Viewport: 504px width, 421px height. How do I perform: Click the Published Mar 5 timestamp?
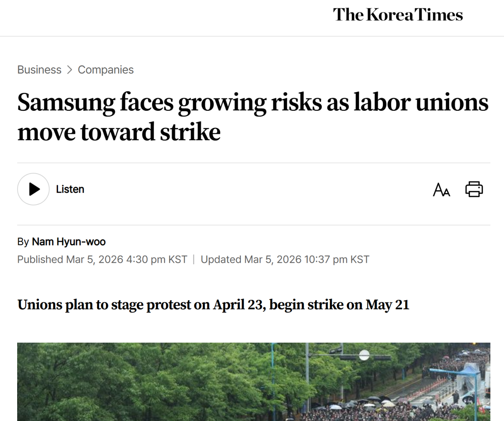pos(102,259)
